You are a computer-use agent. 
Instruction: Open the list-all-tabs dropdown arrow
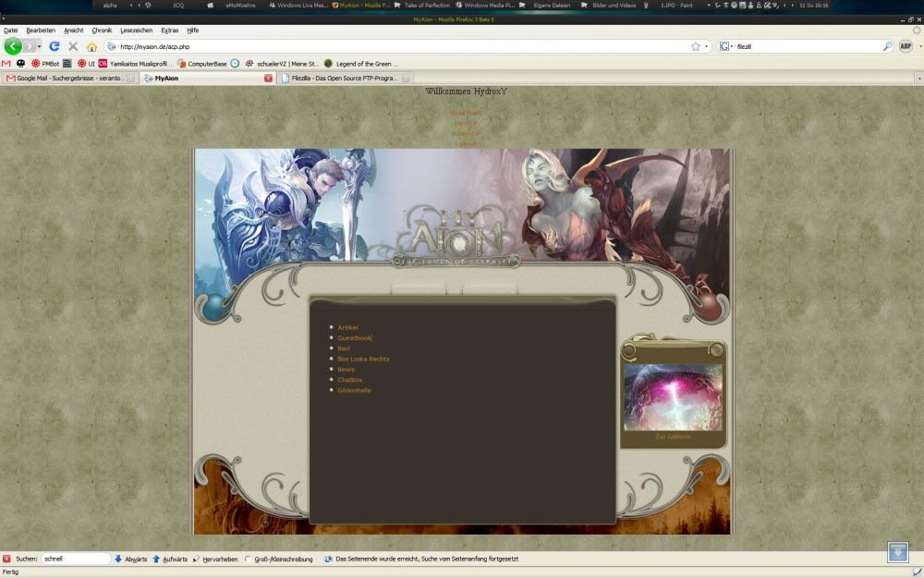coord(918,78)
